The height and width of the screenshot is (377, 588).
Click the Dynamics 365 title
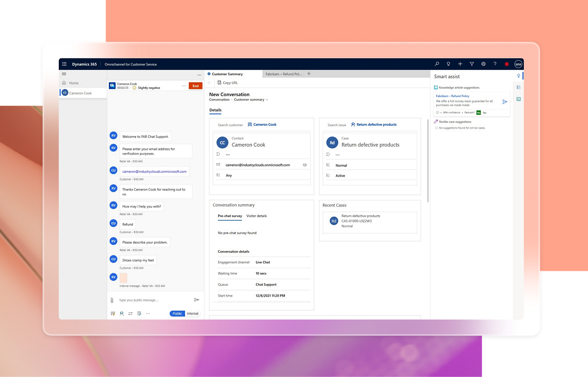click(x=85, y=64)
